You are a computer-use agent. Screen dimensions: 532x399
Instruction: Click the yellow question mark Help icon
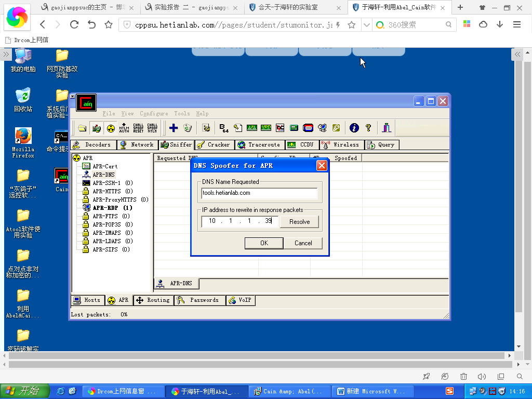click(x=368, y=128)
